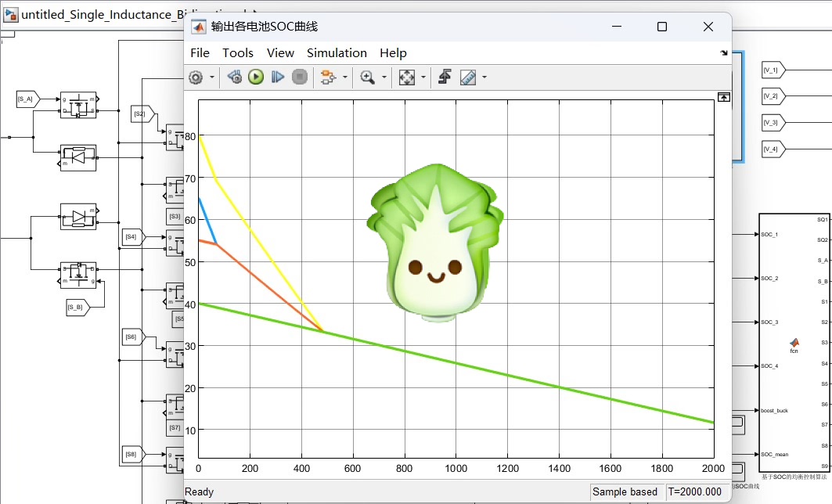Viewport: 832px width, 504px height.
Task: Click the SOC_mean input port label
Action: 775,455
